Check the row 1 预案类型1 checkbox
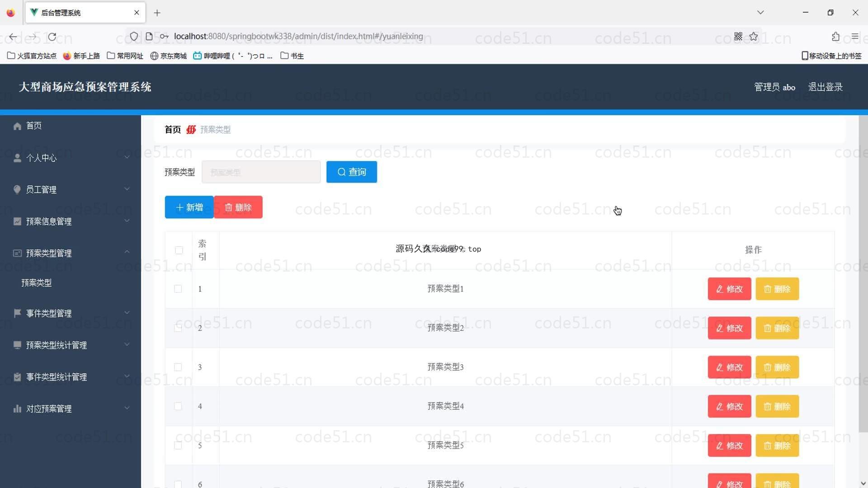 [x=178, y=289]
